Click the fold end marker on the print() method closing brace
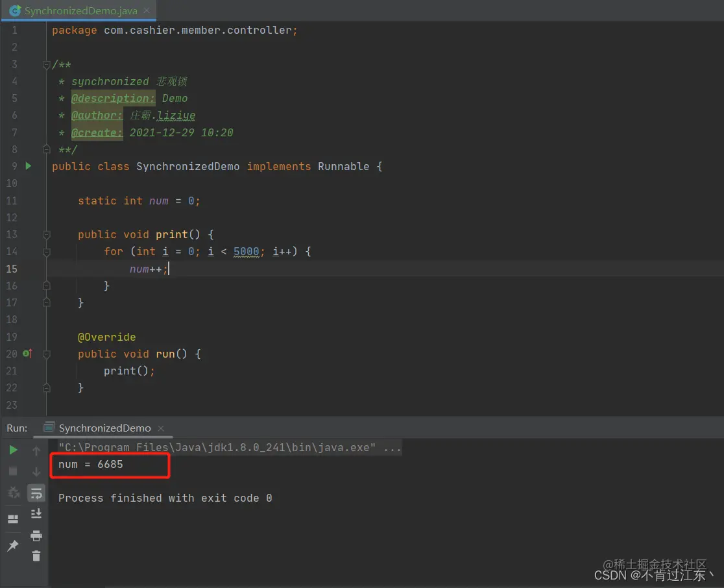Image resolution: width=724 pixels, height=588 pixels. click(x=47, y=302)
